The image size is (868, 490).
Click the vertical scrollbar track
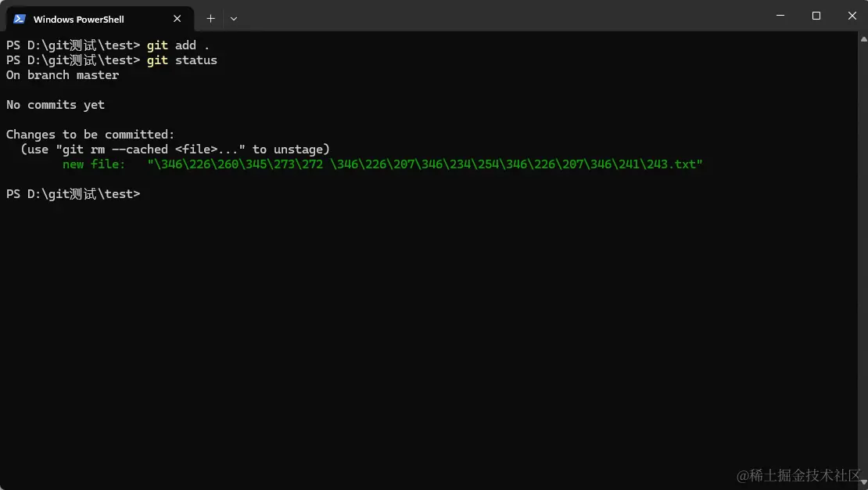point(863,261)
